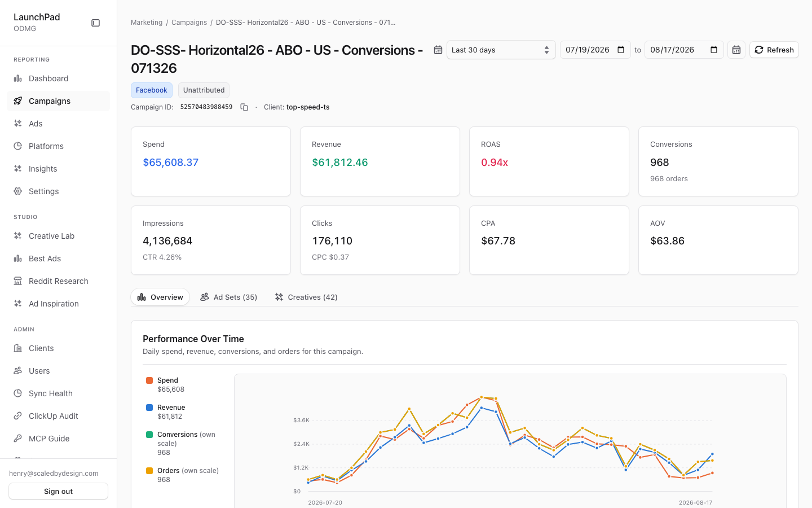Image resolution: width=812 pixels, height=508 pixels.
Task: Click the Platforms pie chart icon
Action: (18, 146)
